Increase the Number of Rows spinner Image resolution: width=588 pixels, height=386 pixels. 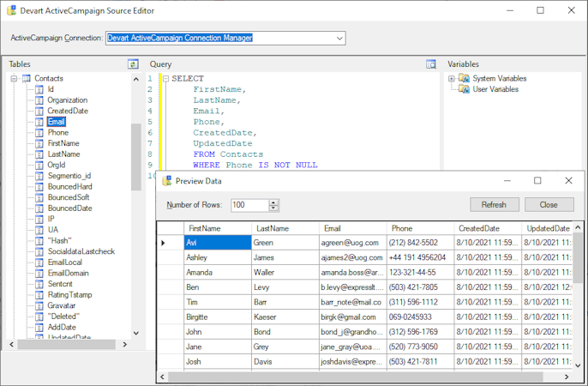(273, 202)
